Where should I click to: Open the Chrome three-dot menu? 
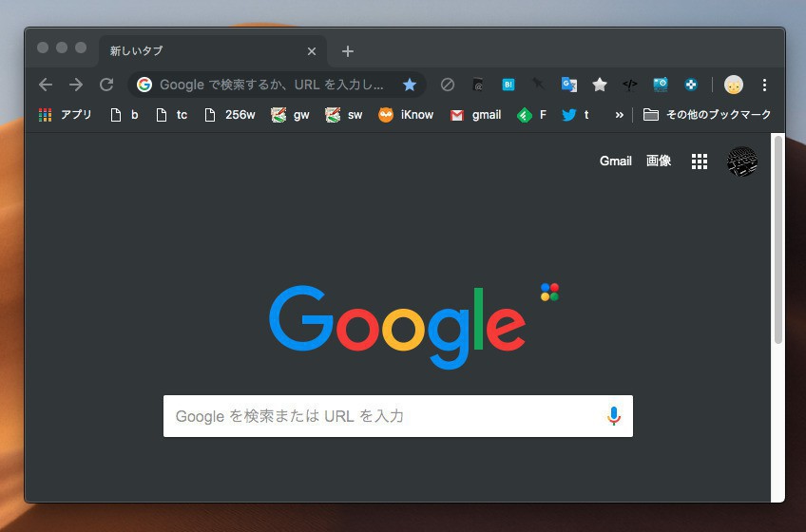764,85
